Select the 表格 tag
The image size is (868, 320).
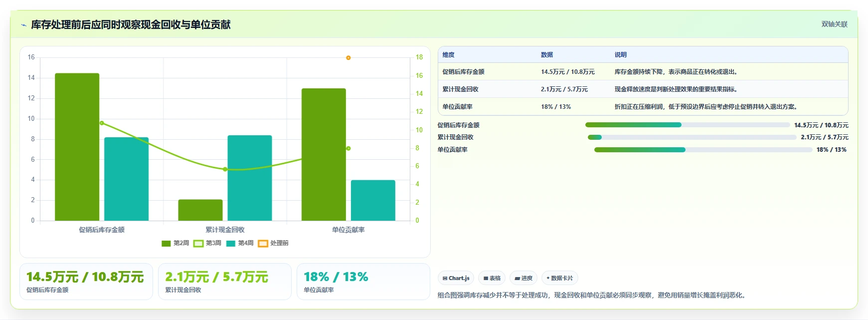pos(492,278)
